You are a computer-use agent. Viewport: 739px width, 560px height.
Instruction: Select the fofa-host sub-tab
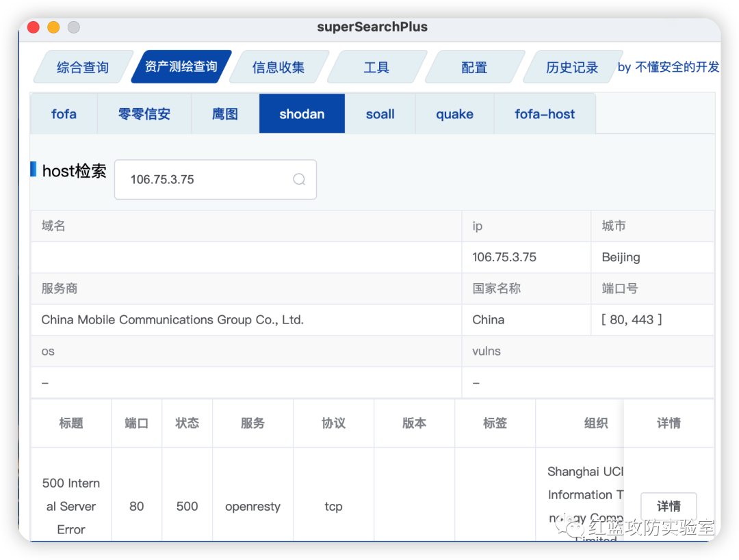(x=545, y=114)
